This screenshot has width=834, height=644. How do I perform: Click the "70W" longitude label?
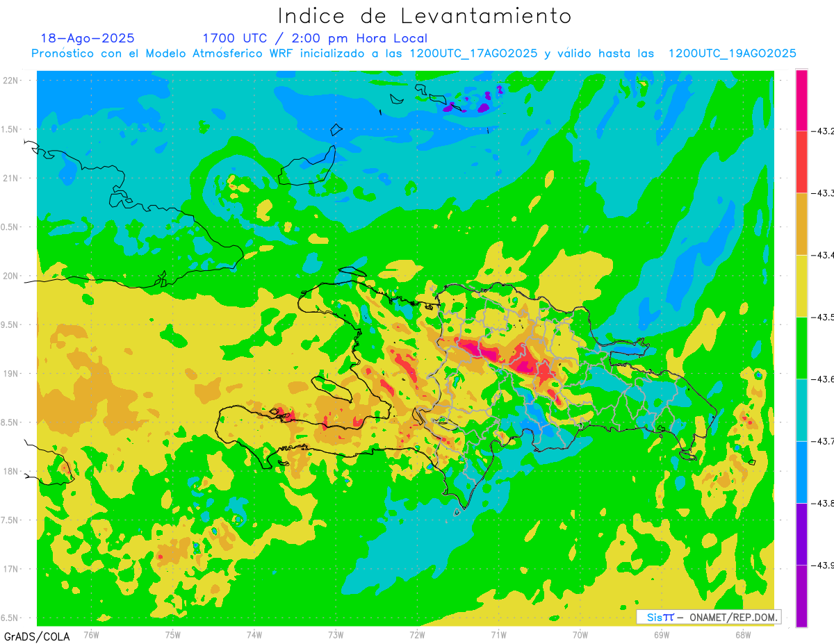pyautogui.click(x=580, y=634)
